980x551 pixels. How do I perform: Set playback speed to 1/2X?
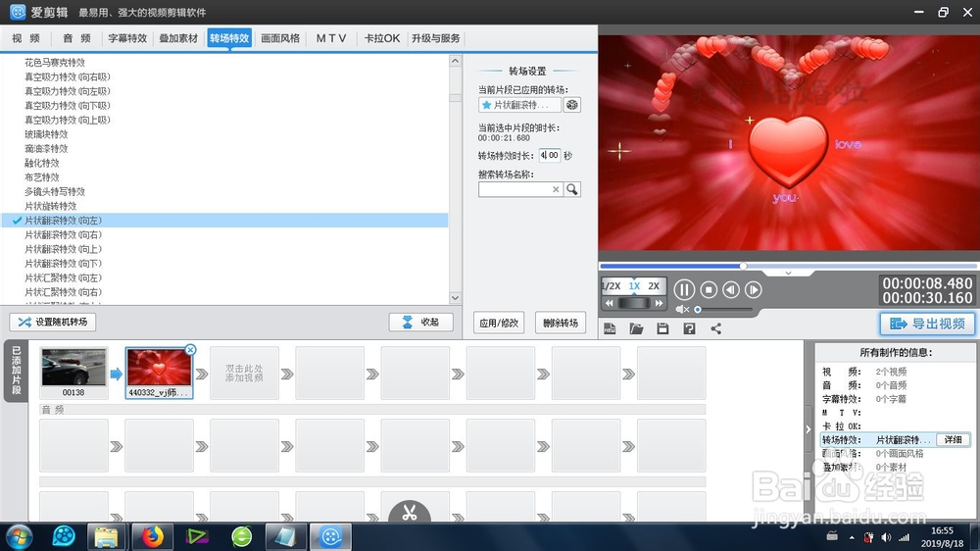(611, 286)
